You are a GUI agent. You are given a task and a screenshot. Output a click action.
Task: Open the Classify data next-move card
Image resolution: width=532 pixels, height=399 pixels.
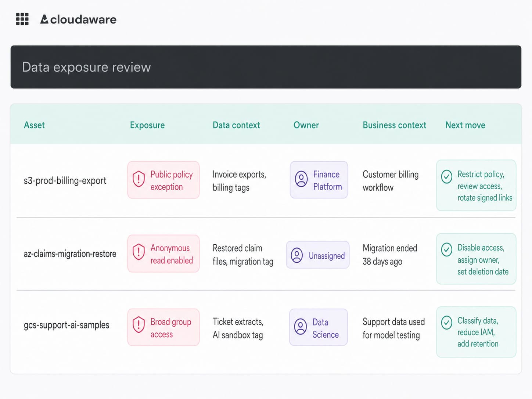pyautogui.click(x=476, y=332)
